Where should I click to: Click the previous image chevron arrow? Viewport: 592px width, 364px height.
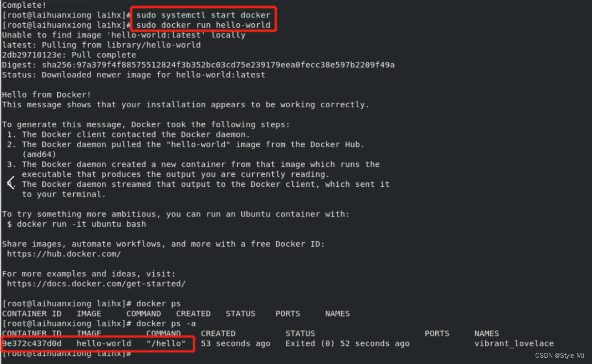point(11,182)
